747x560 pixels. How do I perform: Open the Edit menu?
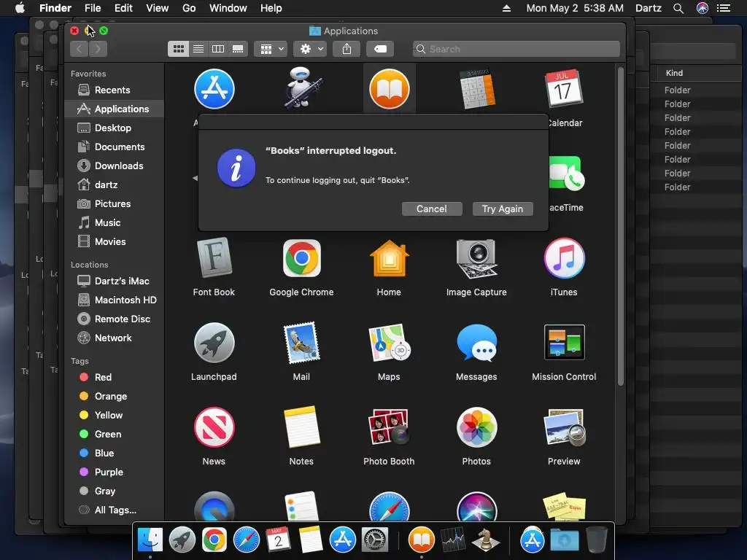[x=123, y=8]
